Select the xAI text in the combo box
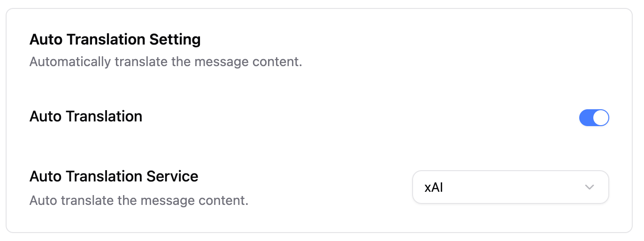This screenshot has height=241, width=644. click(x=434, y=188)
